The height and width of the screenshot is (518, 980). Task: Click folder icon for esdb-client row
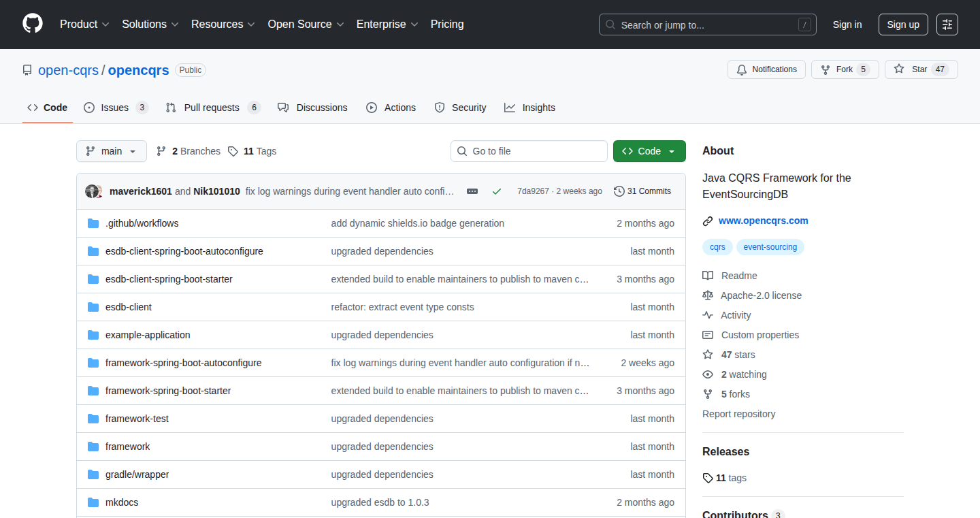pos(93,307)
